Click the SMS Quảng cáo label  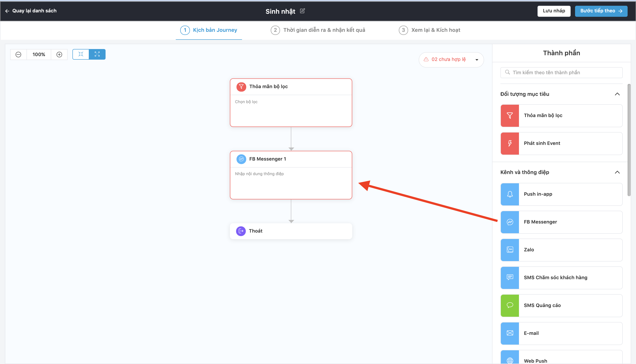point(542,305)
